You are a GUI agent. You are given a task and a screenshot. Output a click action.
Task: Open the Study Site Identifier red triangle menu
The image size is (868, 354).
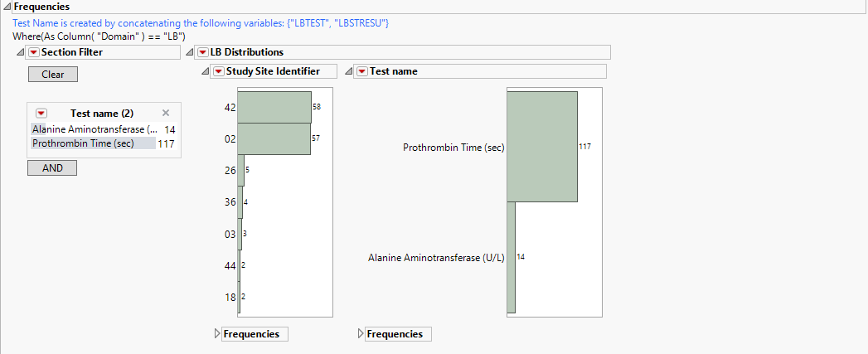click(x=218, y=71)
